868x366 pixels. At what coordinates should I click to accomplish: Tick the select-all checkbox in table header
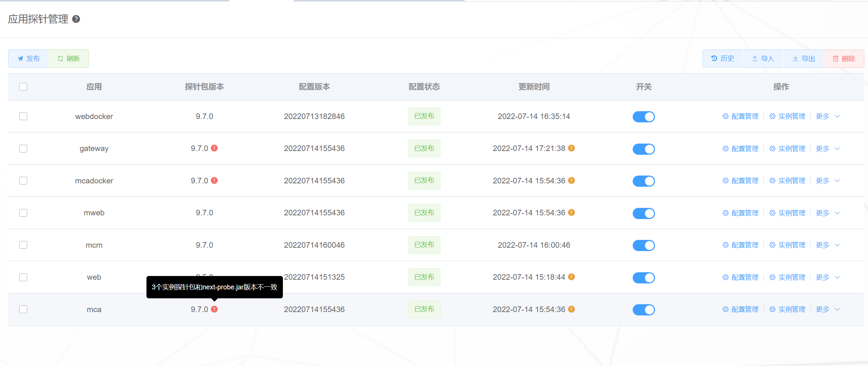pos(23,87)
